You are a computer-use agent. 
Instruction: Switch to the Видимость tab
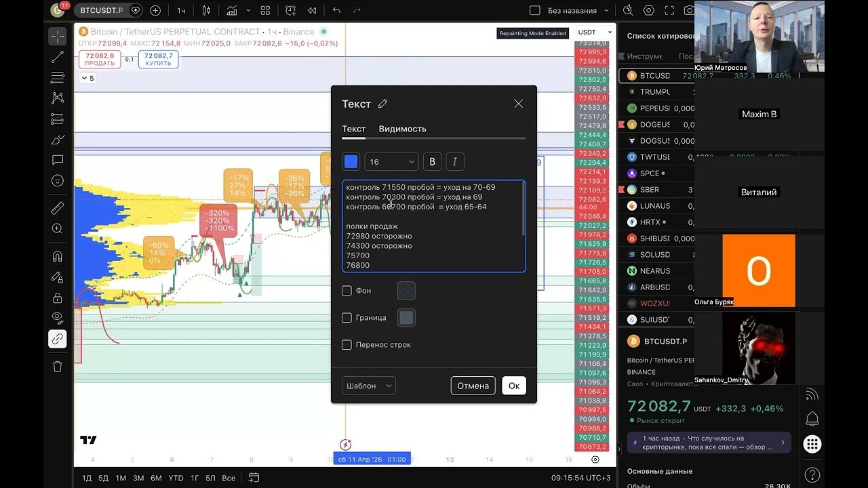(x=402, y=129)
